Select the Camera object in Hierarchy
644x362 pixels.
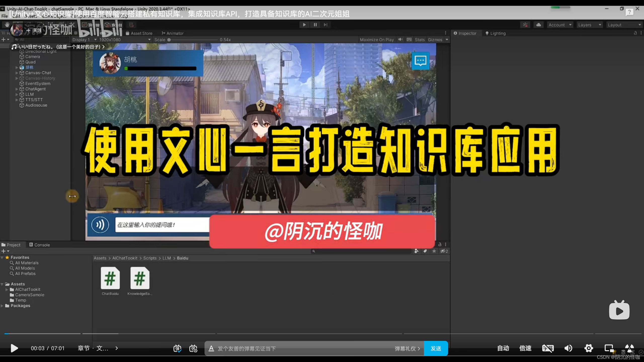point(32,57)
